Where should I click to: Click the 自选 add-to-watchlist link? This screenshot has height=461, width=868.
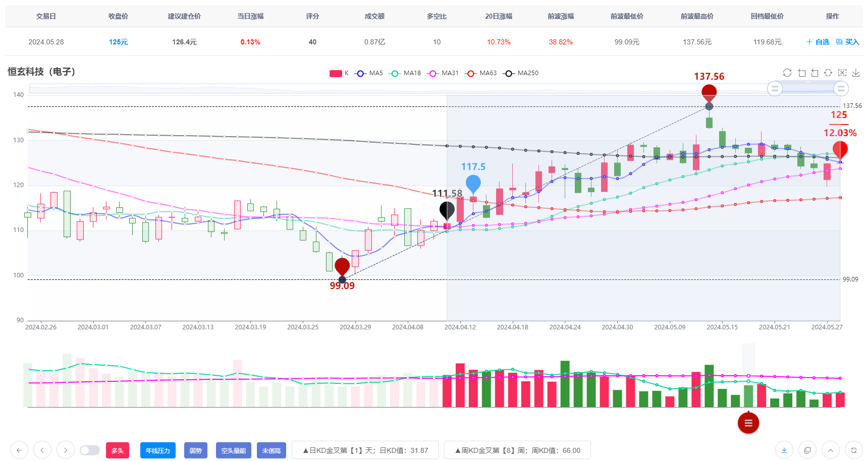click(x=818, y=42)
